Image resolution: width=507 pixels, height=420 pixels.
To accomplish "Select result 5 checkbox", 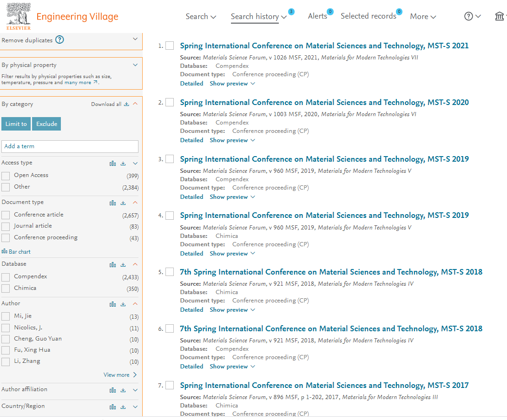I will click(170, 272).
